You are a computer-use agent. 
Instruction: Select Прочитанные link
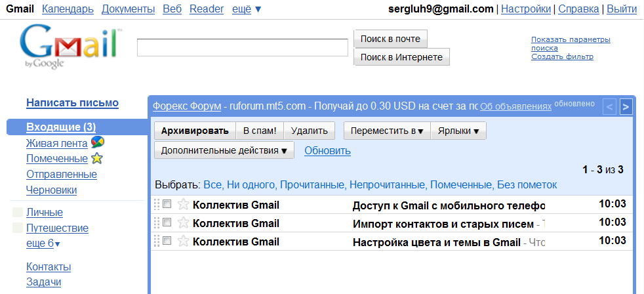[312, 185]
